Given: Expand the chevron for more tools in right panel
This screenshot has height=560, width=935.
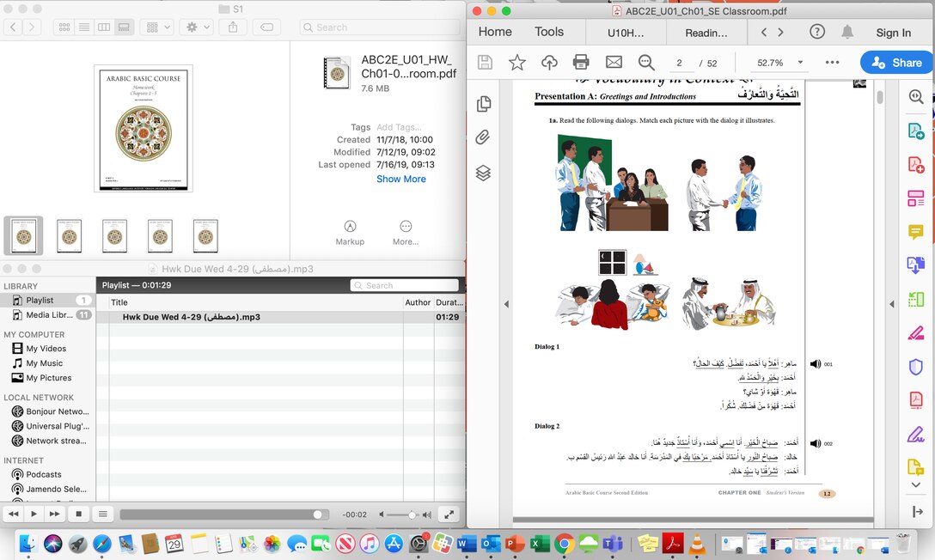Looking at the screenshot, I should click(x=915, y=484).
